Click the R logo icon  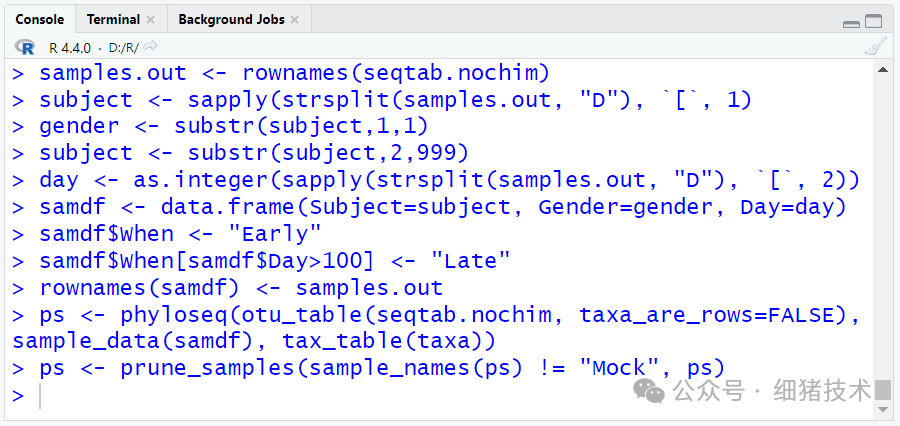coord(25,46)
